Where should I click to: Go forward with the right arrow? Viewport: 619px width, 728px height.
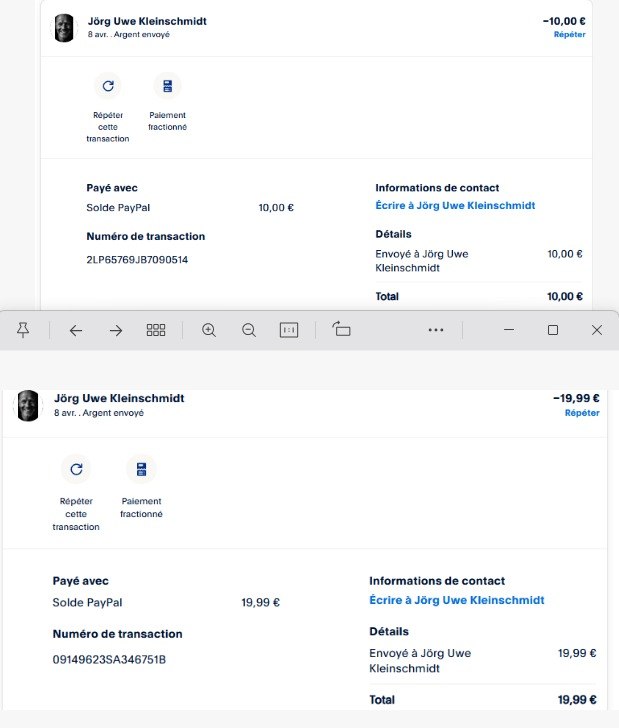(116, 330)
